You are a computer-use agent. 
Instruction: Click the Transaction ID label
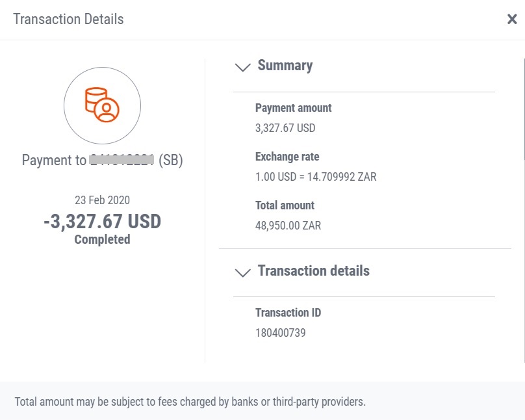(x=288, y=313)
